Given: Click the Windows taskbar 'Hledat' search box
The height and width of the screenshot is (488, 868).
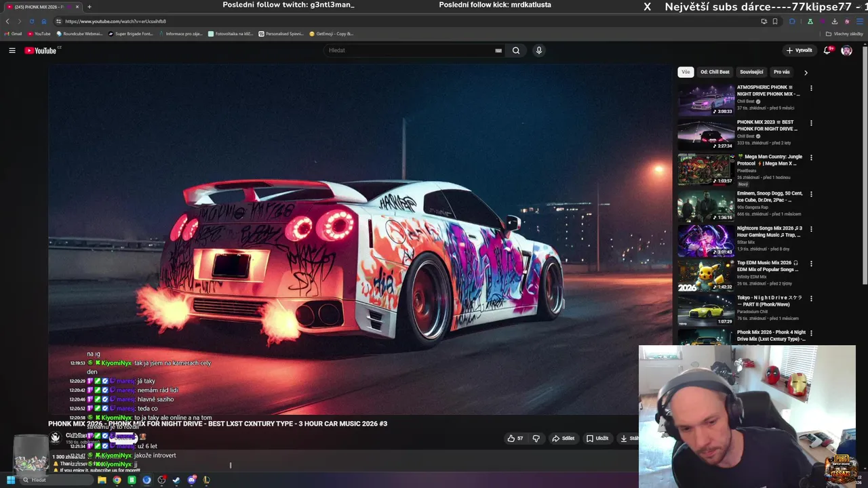Looking at the screenshot, I should 57,480.
